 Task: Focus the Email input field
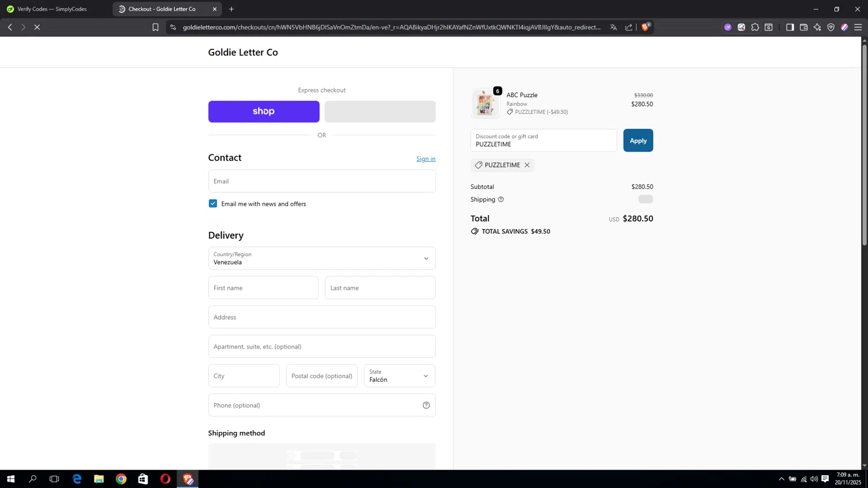[322, 181]
